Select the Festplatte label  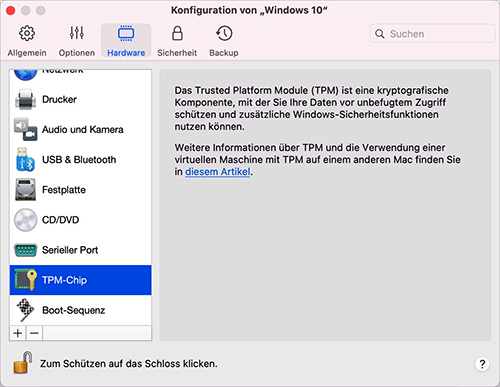click(x=64, y=190)
